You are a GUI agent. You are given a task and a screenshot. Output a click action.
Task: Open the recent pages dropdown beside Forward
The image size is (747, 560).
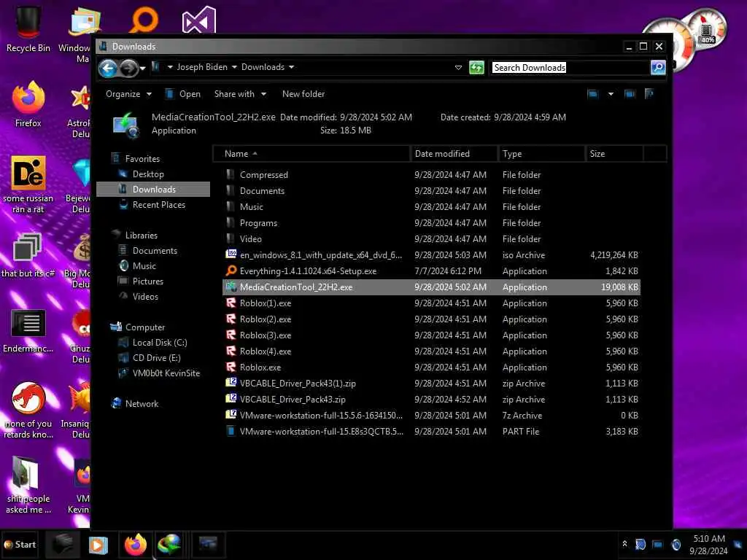[x=142, y=69]
